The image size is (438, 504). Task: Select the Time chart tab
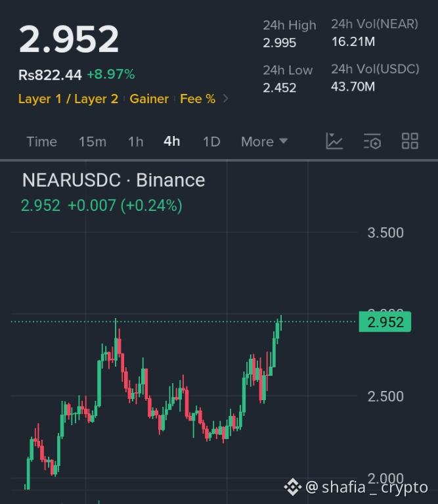click(42, 142)
